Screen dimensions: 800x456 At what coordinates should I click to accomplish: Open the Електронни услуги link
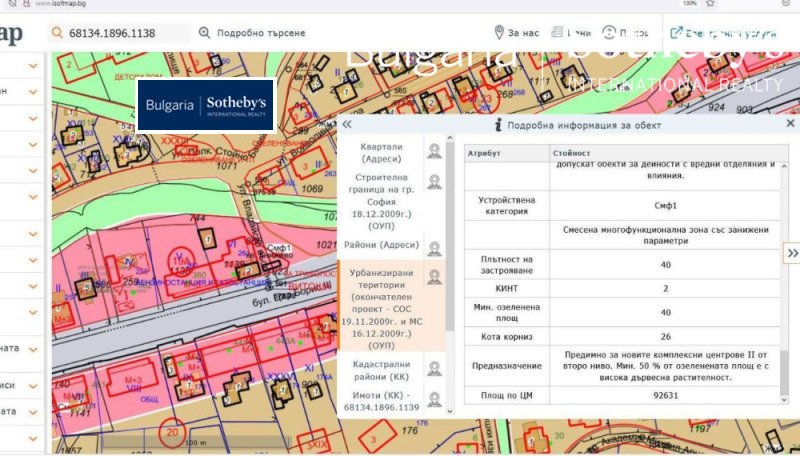(x=725, y=34)
